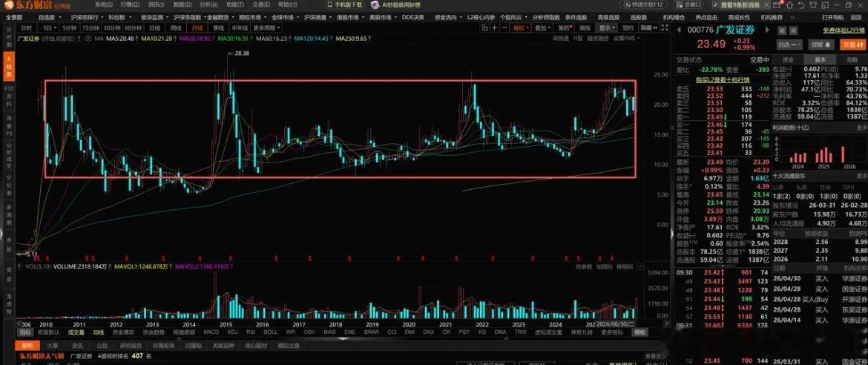Toggle 筹码 chip distribution

coord(565,27)
